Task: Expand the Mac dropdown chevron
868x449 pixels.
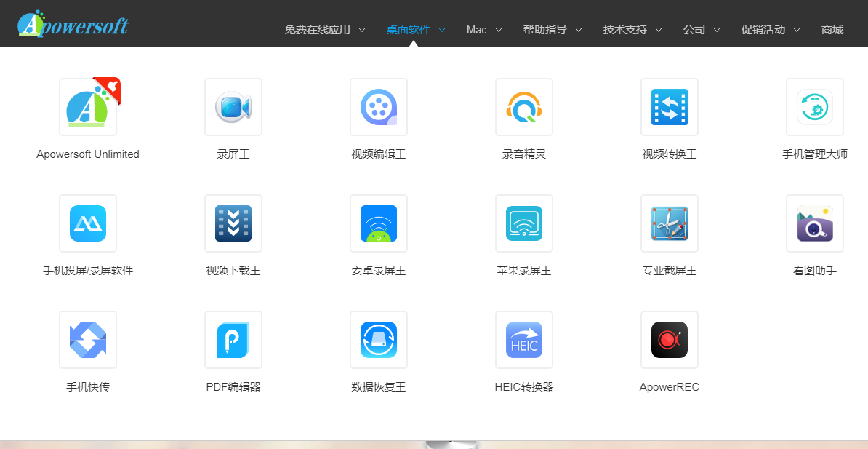Action: (498, 30)
